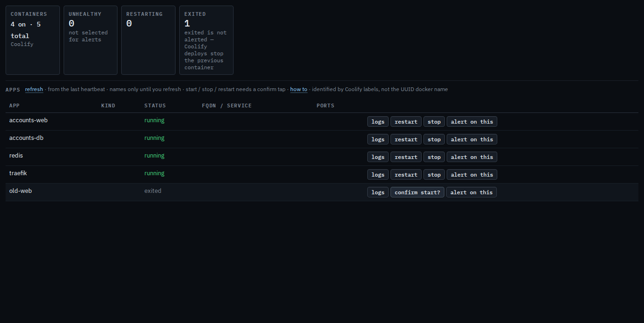The width and height of the screenshot is (644, 323).
Task: Restart the accounts-db container
Action: pos(406,139)
